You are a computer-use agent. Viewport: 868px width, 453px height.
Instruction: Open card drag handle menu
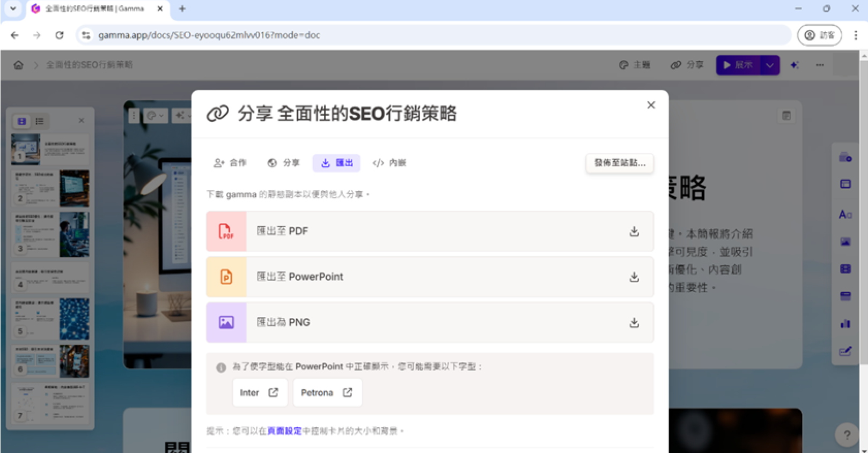pyautogui.click(x=134, y=115)
